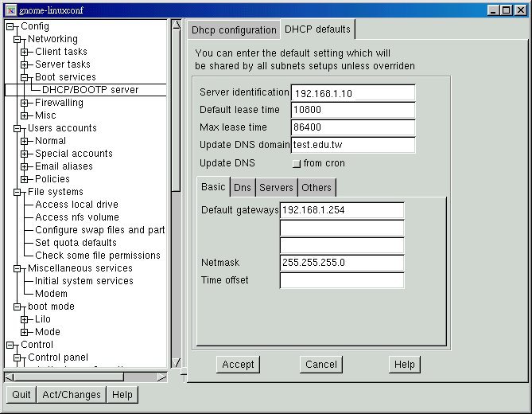This screenshot has width=532, height=414.
Task: Click the horizontal scrollbar left arrow
Action: coord(10,377)
